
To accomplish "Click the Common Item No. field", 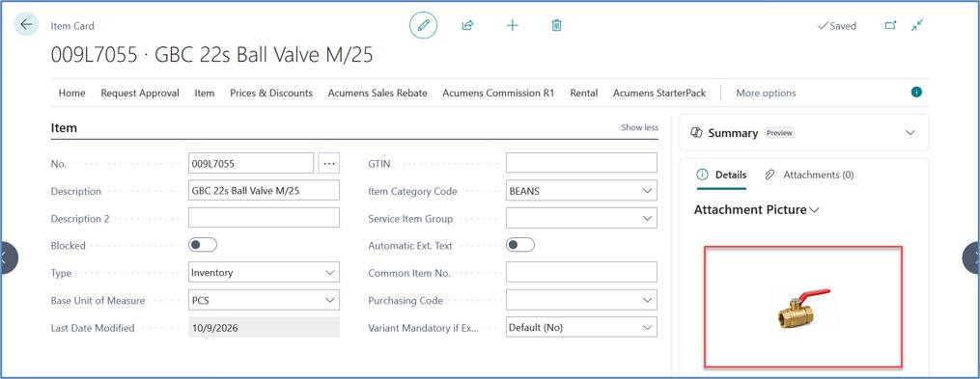I will tap(581, 272).
